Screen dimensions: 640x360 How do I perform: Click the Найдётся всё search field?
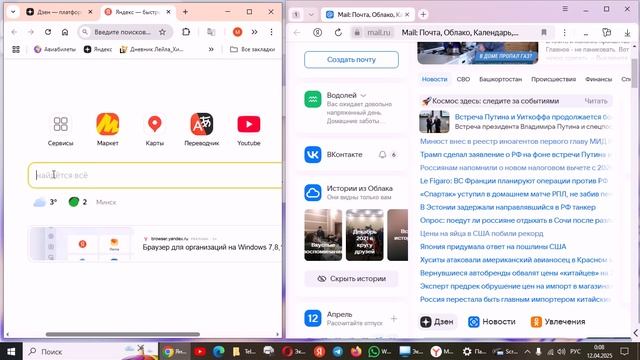(x=155, y=176)
